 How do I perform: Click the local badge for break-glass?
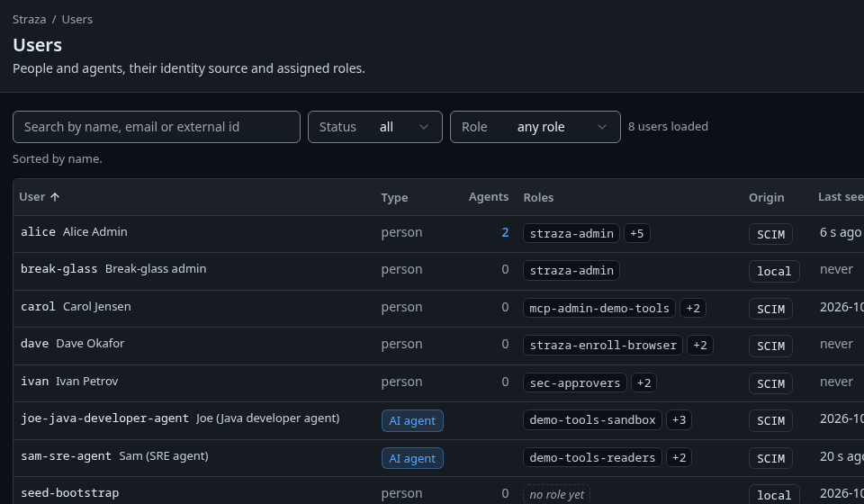point(774,271)
